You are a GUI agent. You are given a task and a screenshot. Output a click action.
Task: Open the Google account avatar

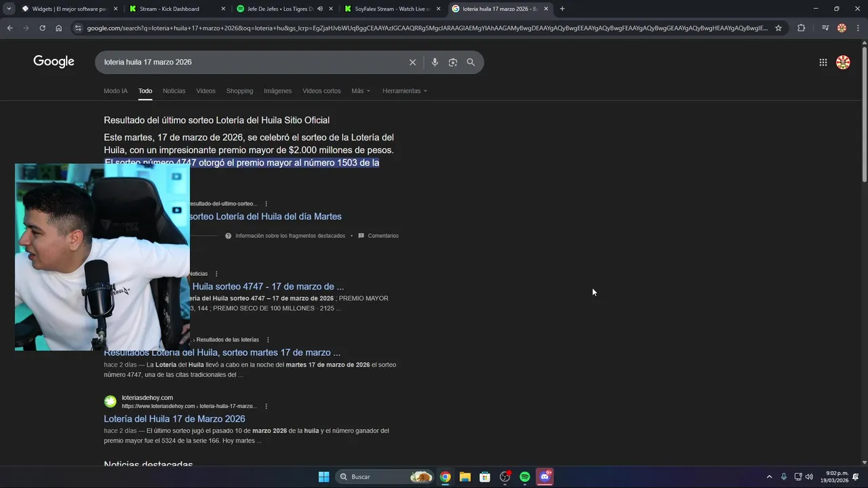pyautogui.click(x=843, y=62)
